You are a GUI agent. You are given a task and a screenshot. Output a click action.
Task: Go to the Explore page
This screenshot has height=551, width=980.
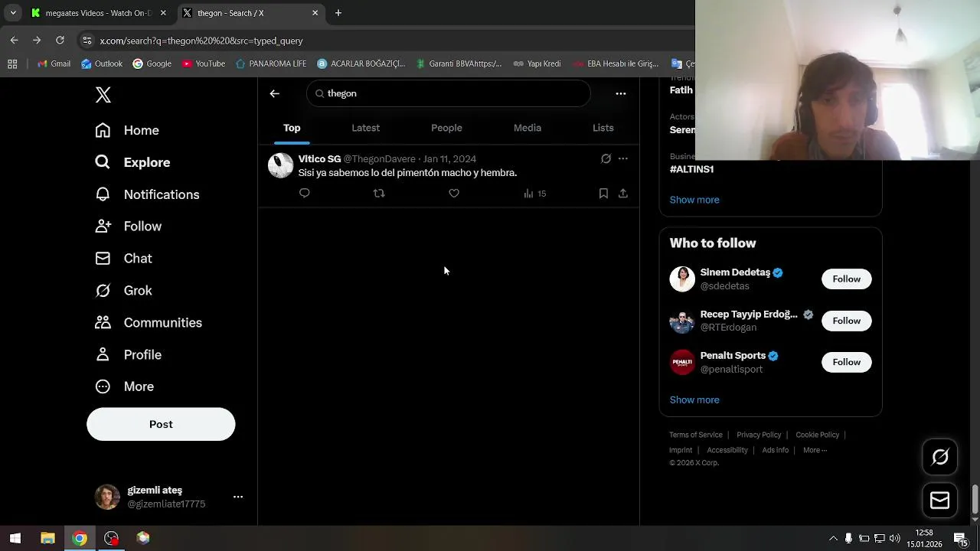pyautogui.click(x=132, y=162)
